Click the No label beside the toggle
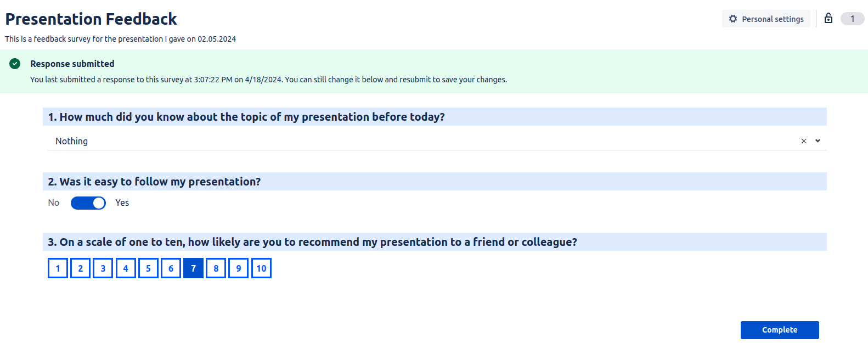This screenshot has height=343, width=868. click(53, 203)
